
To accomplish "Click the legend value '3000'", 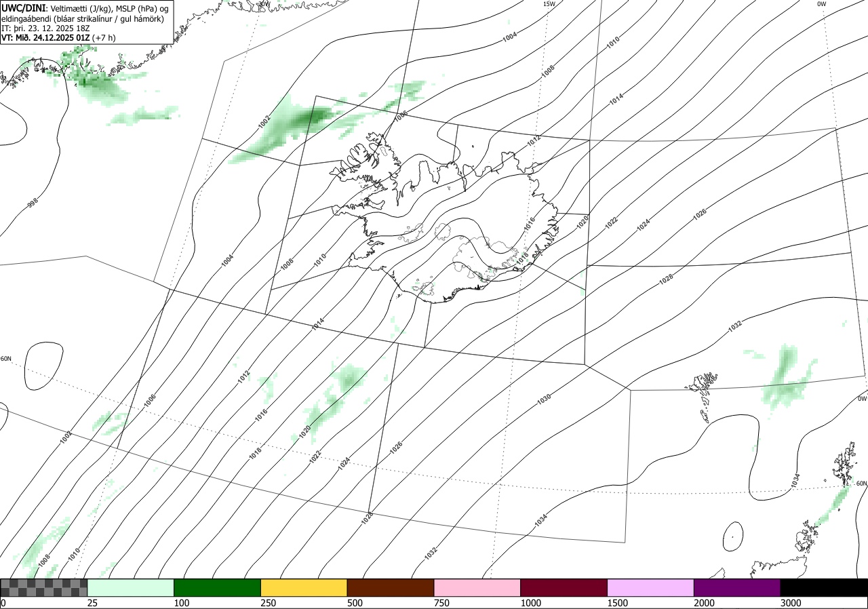I will (x=791, y=603).
